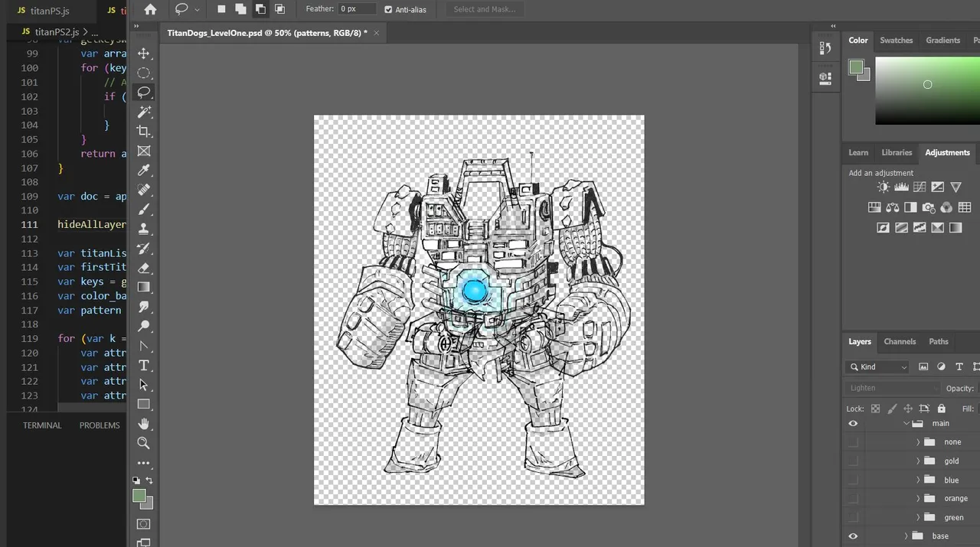Select the Path Selection tool

[x=143, y=385]
